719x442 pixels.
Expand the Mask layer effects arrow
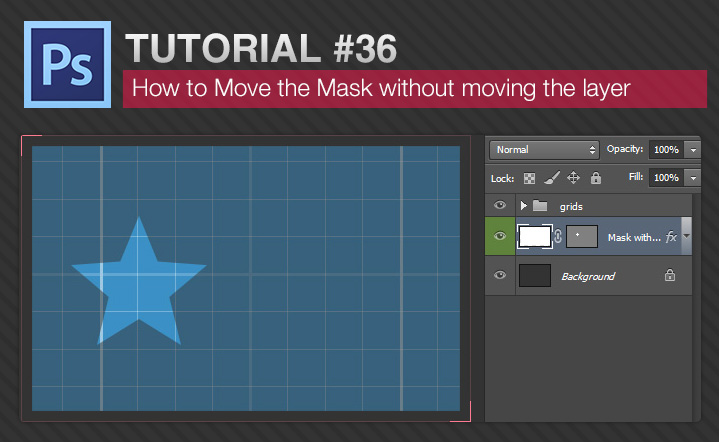pos(687,237)
